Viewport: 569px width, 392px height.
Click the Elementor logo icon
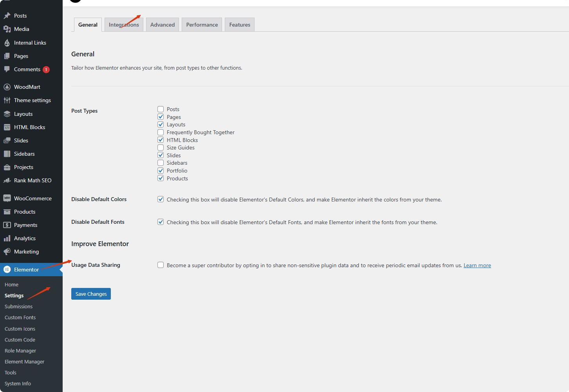point(7,270)
